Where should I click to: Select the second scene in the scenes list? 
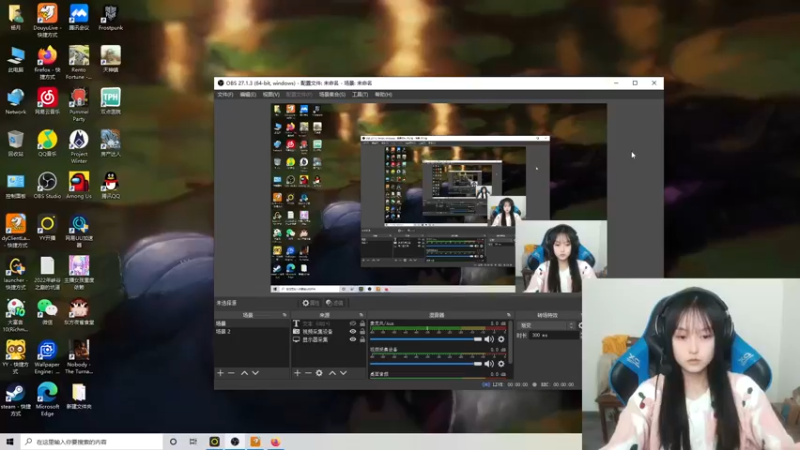coord(252,331)
